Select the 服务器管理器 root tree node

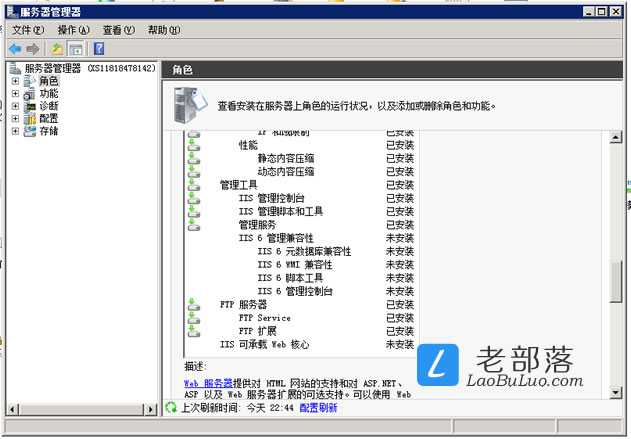coord(90,68)
